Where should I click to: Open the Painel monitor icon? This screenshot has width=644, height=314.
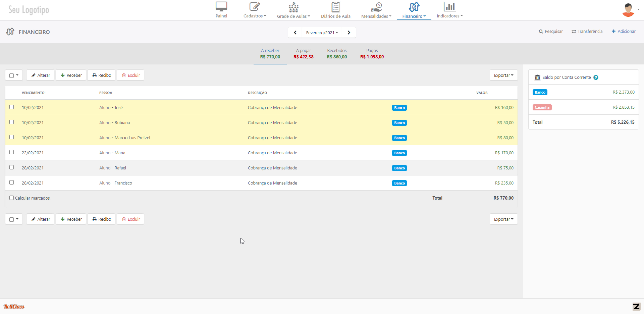[x=221, y=7]
